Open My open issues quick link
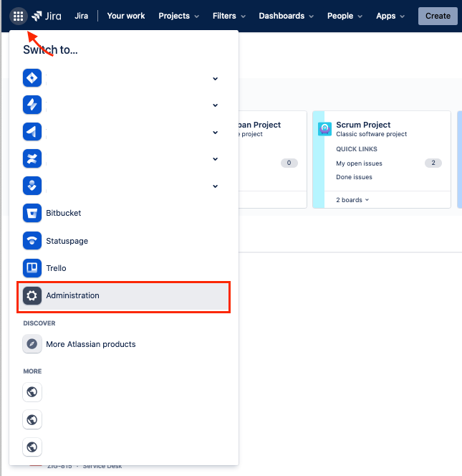Viewport: 462px width, 476px height. point(359,163)
